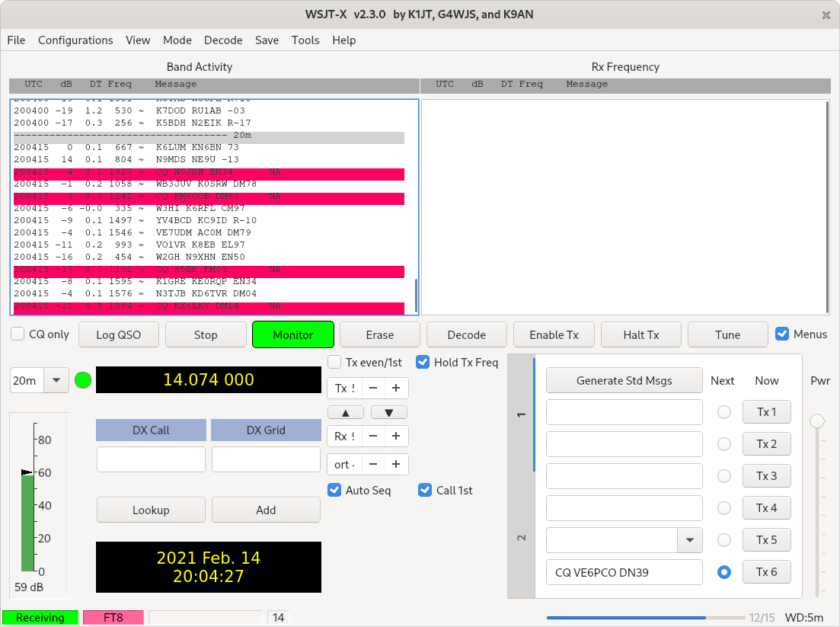Viewport: 840px width, 627px height.
Task: Open the Tools menu
Action: click(x=305, y=40)
